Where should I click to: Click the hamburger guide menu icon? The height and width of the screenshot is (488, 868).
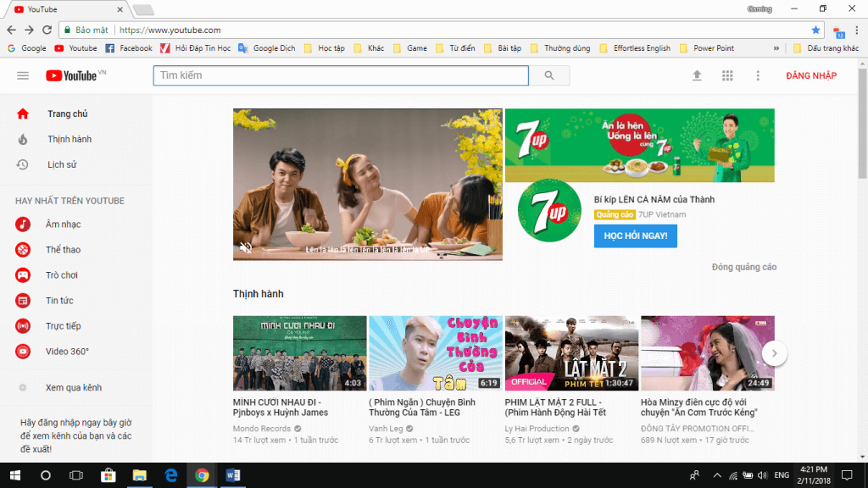coord(23,75)
